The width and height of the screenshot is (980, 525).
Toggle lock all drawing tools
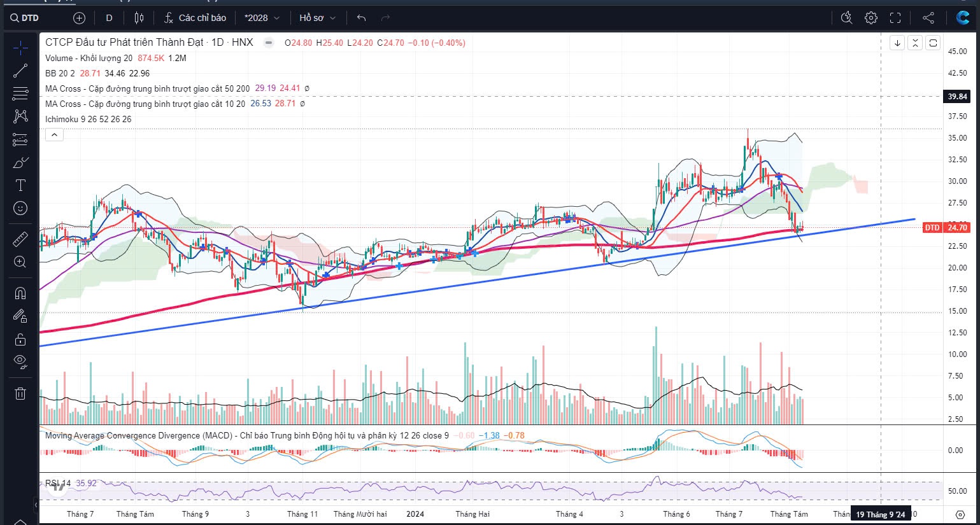pyautogui.click(x=20, y=339)
